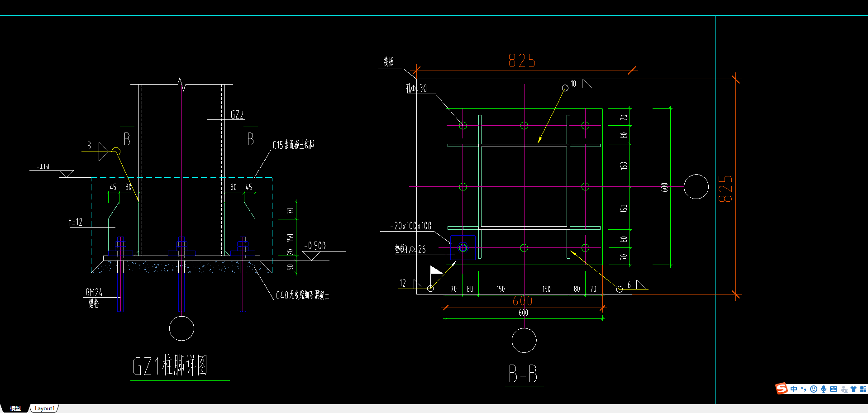Select the 垫板孔Φ=26 annotation
The height and width of the screenshot is (413, 868).
click(x=410, y=249)
